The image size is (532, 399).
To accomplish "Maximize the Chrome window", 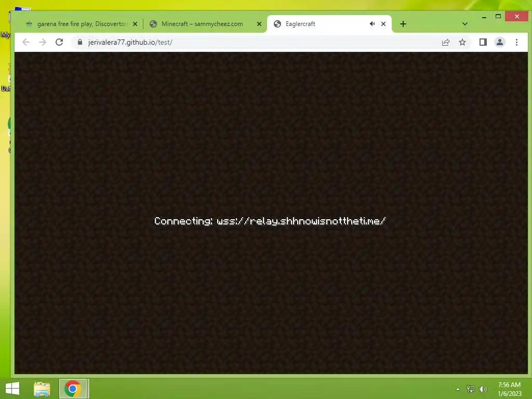I will click(x=498, y=16).
